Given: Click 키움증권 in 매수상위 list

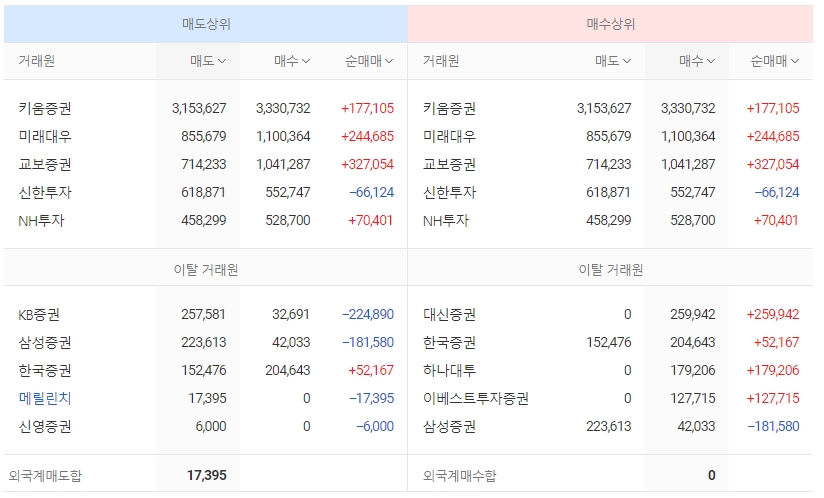Looking at the screenshot, I should point(449,108).
